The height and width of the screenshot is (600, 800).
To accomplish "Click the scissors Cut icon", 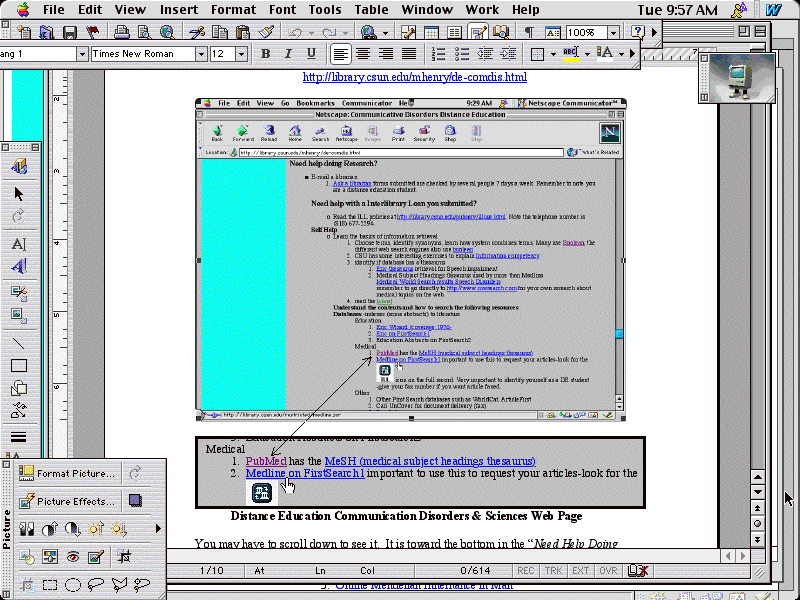I will click(196, 32).
